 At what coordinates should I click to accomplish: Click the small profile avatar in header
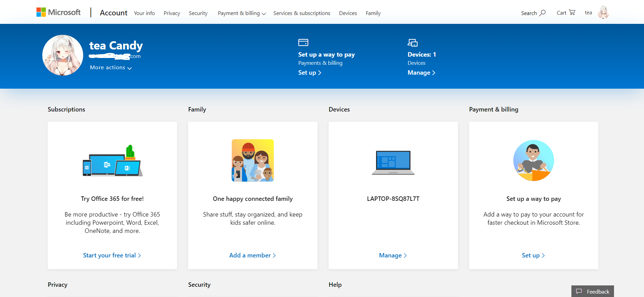[603, 12]
